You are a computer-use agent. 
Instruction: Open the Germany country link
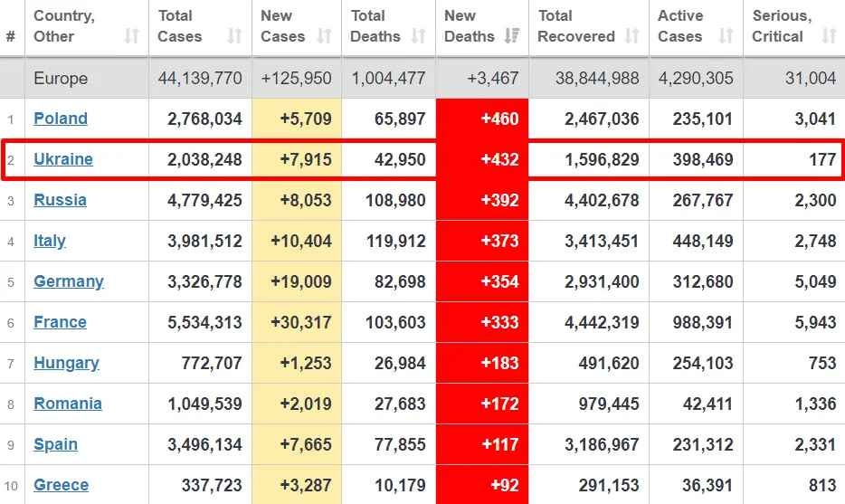(69, 281)
